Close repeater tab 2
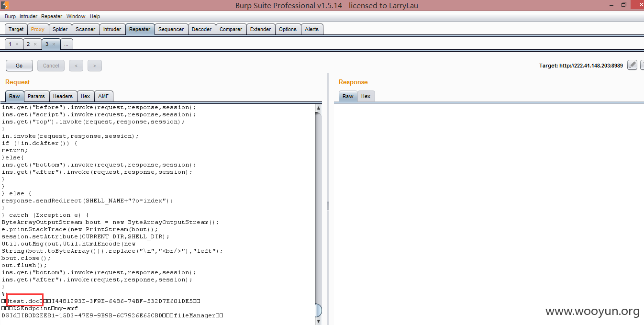Screen dimensions: 644x325 35,45
